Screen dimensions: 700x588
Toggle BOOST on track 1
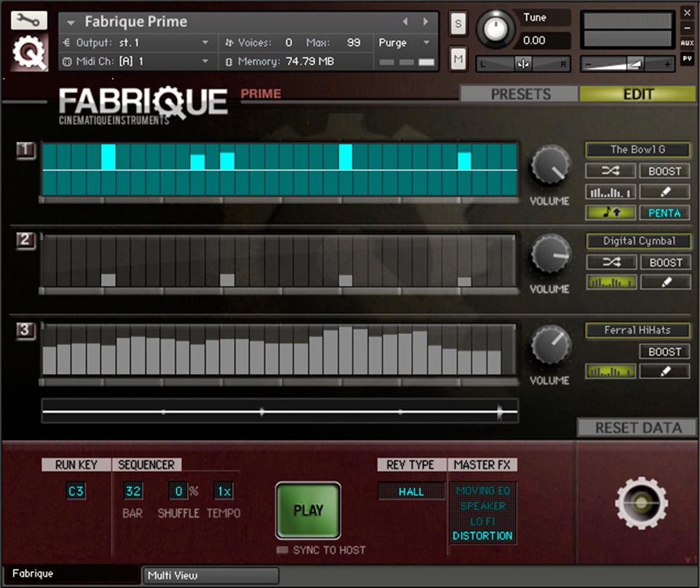[x=665, y=171]
